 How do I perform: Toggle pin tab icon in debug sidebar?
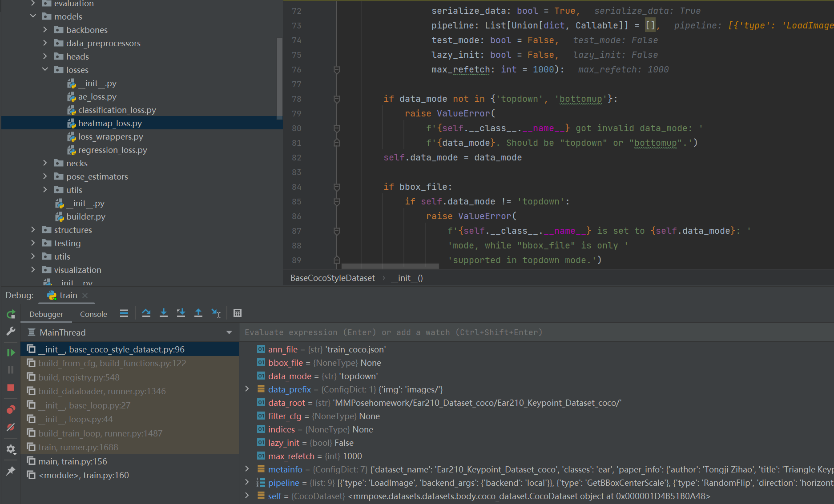coord(11,471)
